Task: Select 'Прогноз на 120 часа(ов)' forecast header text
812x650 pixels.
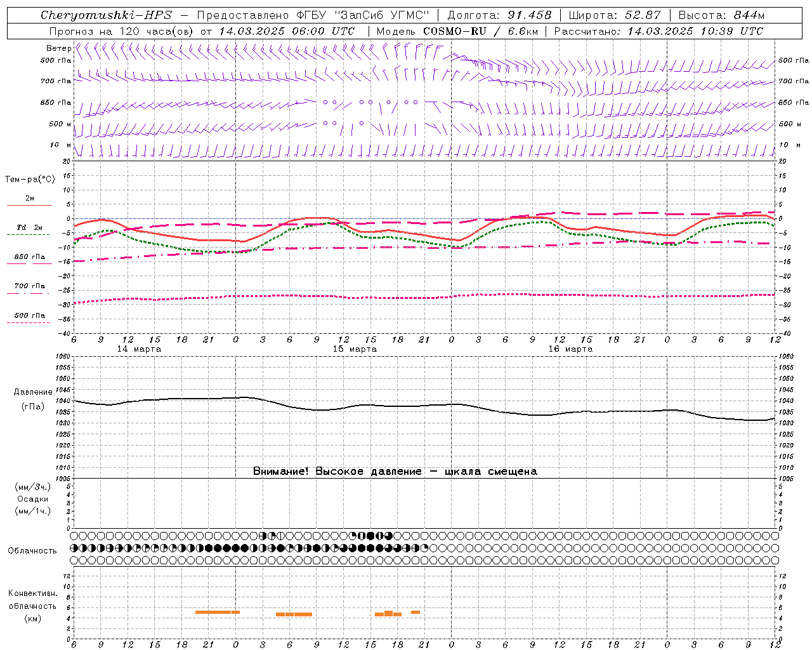Action: click(122, 31)
